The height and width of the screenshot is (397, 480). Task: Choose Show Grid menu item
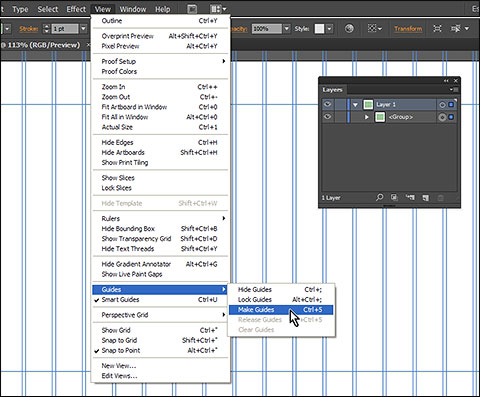tap(159, 330)
